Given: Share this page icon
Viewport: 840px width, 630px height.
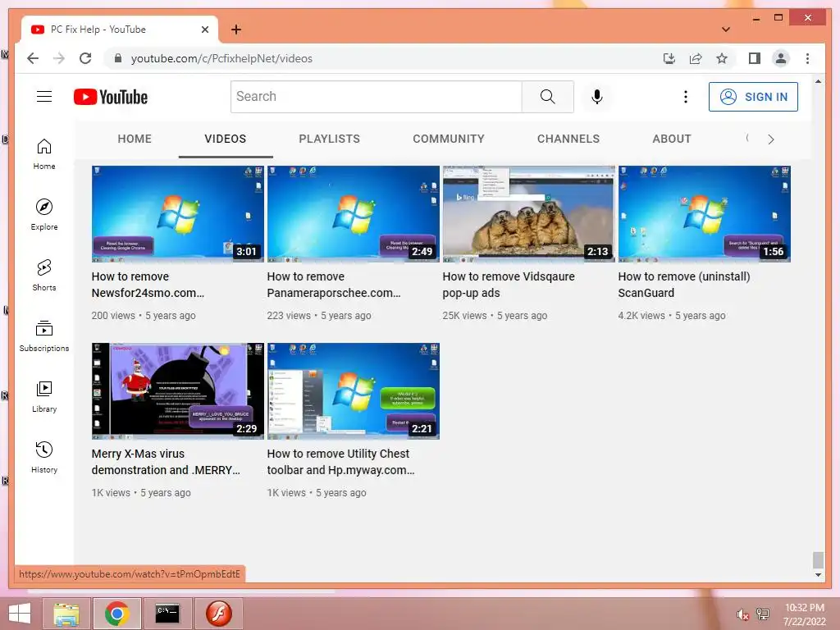Looking at the screenshot, I should [x=696, y=58].
